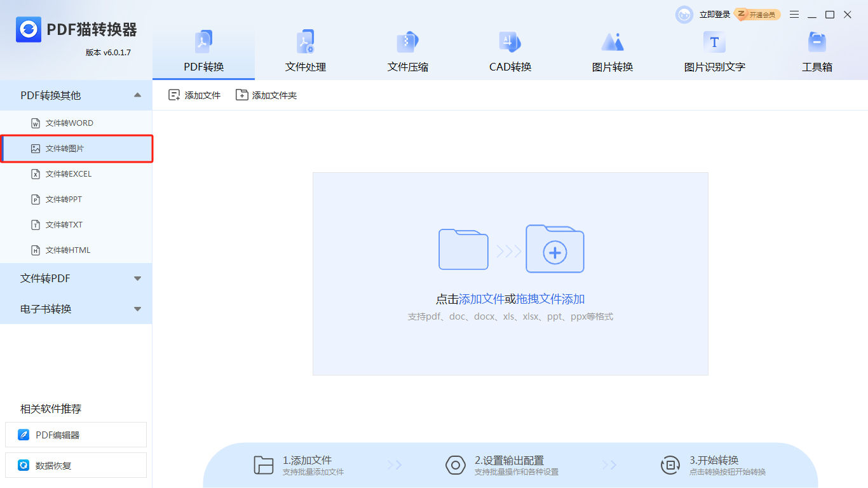Collapse the PDF转换其他 section
Image resolution: width=868 pixels, height=488 pixels.
76,95
